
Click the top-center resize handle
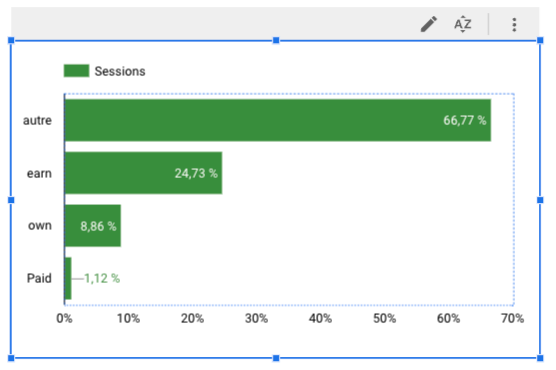tap(276, 40)
